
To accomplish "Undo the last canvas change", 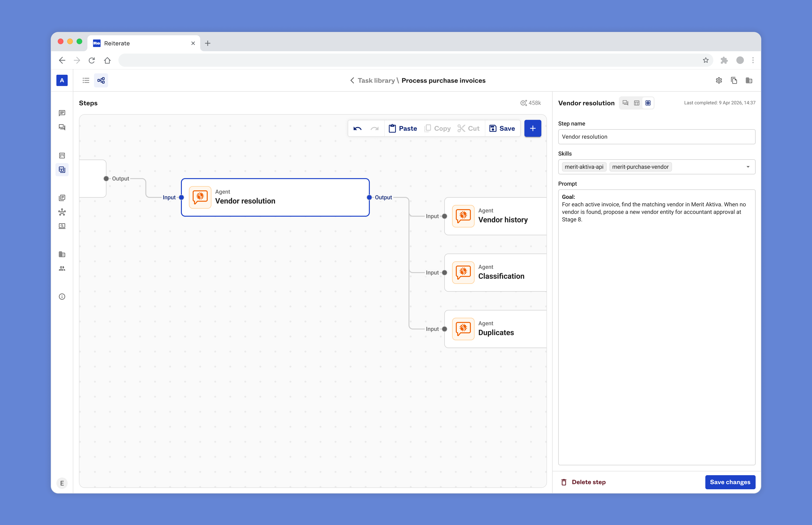I will pyautogui.click(x=357, y=129).
